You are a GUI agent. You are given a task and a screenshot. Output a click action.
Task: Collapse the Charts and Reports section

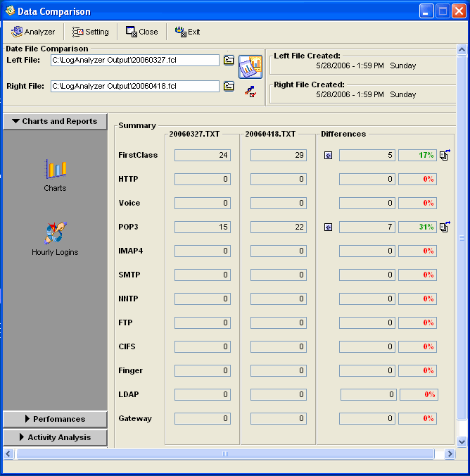point(55,121)
